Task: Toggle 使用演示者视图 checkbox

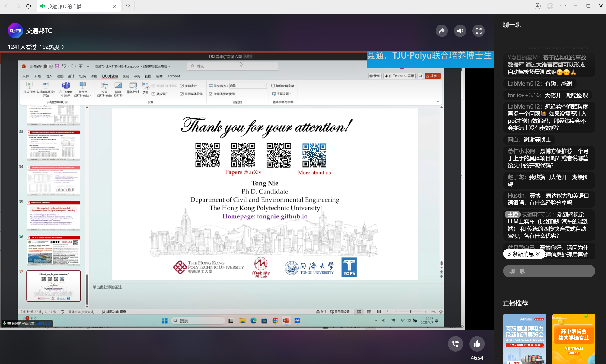Action: 211,94
